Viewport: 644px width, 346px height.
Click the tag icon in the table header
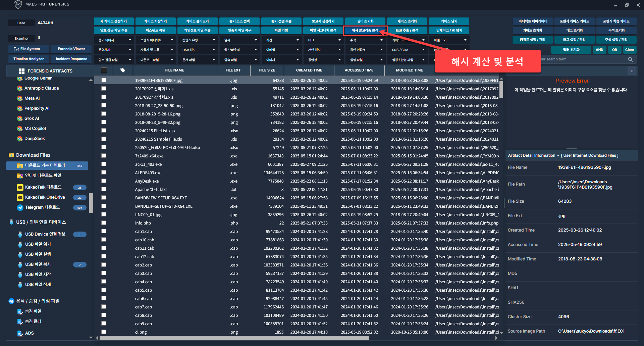[x=123, y=70]
